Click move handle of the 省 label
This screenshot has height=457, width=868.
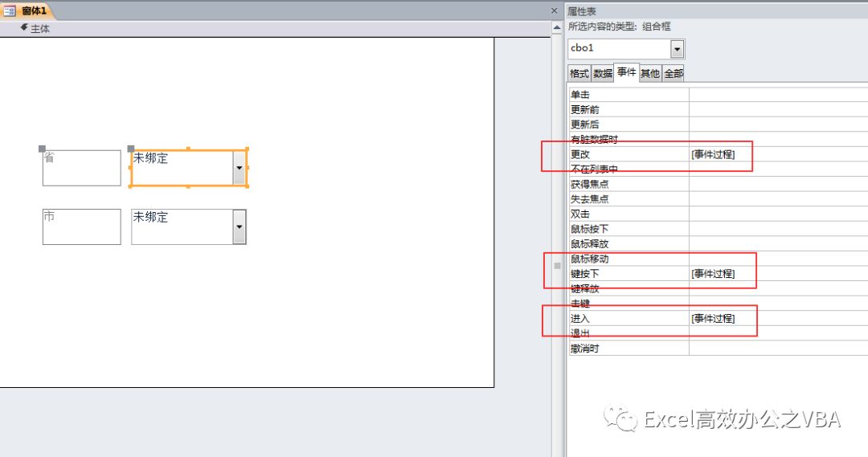tap(42, 149)
